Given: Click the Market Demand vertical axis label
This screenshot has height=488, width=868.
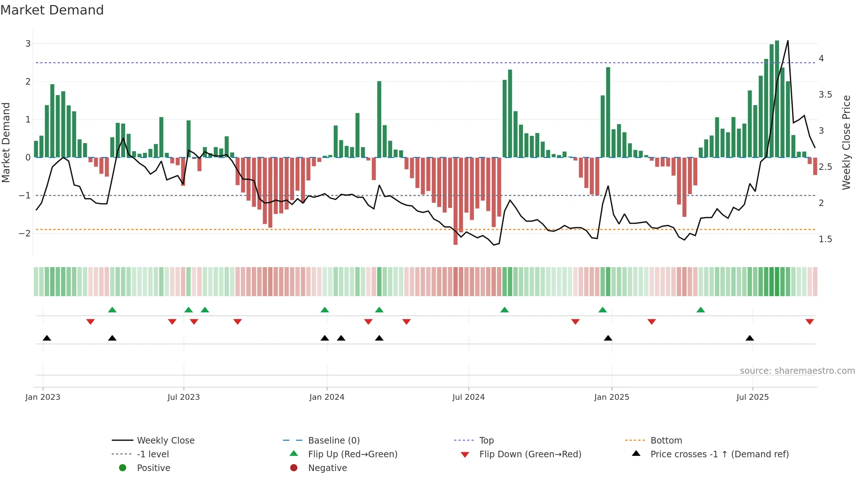Looking at the screenshot, I should click(x=6, y=142).
